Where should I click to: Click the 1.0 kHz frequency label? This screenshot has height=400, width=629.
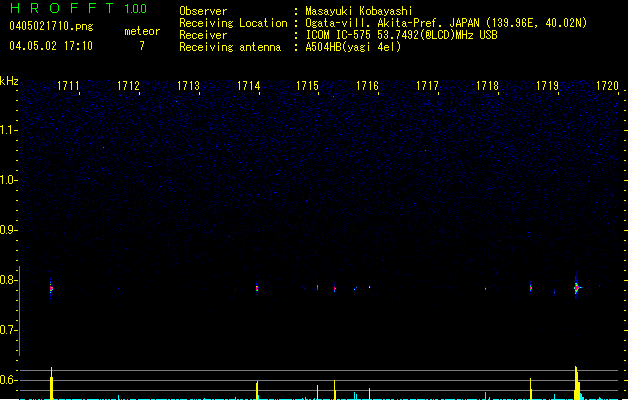[x=8, y=180]
